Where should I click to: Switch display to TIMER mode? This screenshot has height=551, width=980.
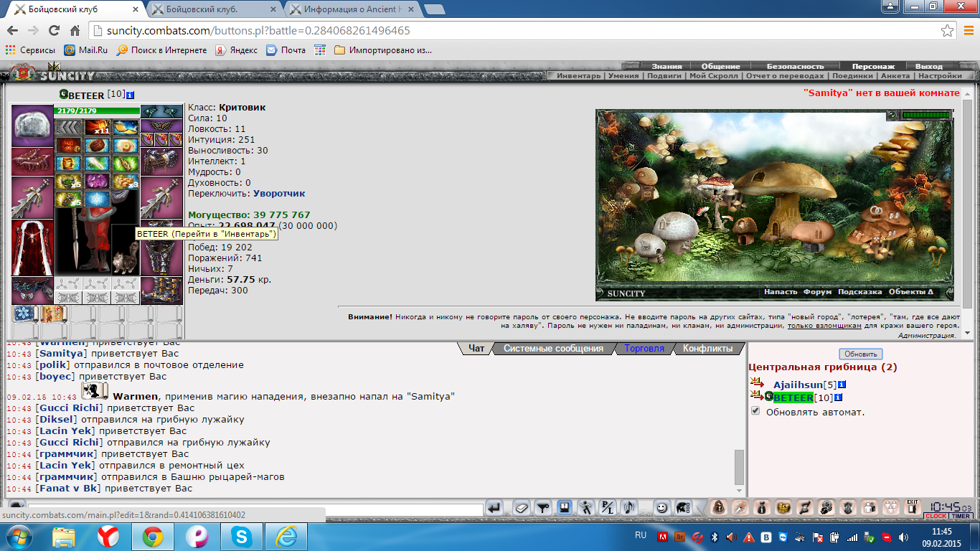(x=961, y=516)
